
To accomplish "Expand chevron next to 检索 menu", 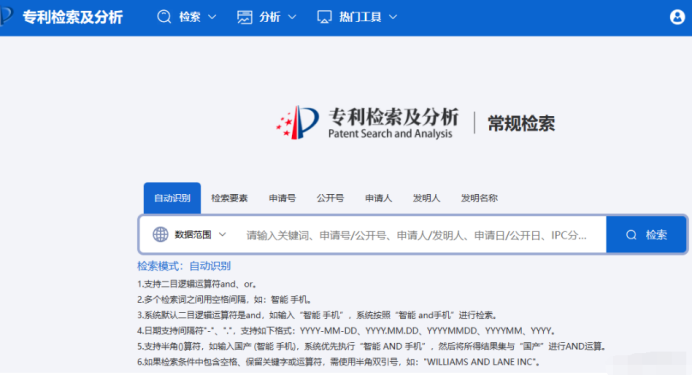I will point(212,17).
